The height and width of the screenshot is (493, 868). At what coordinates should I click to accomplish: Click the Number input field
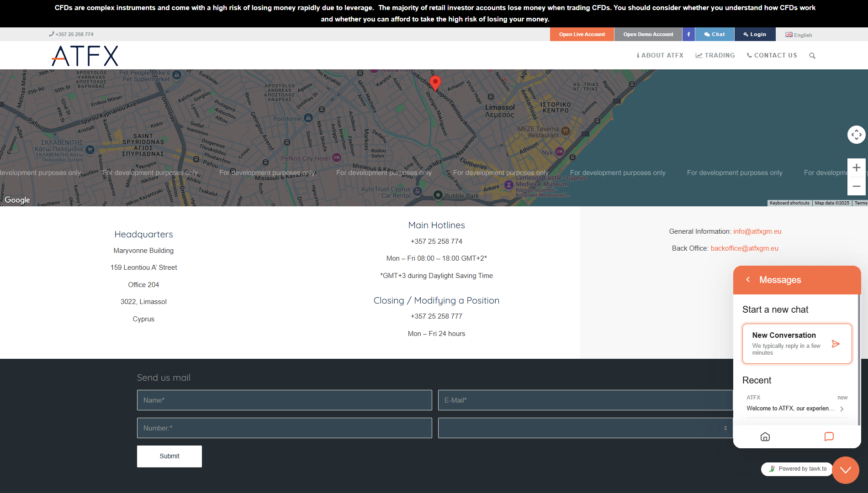click(x=284, y=428)
